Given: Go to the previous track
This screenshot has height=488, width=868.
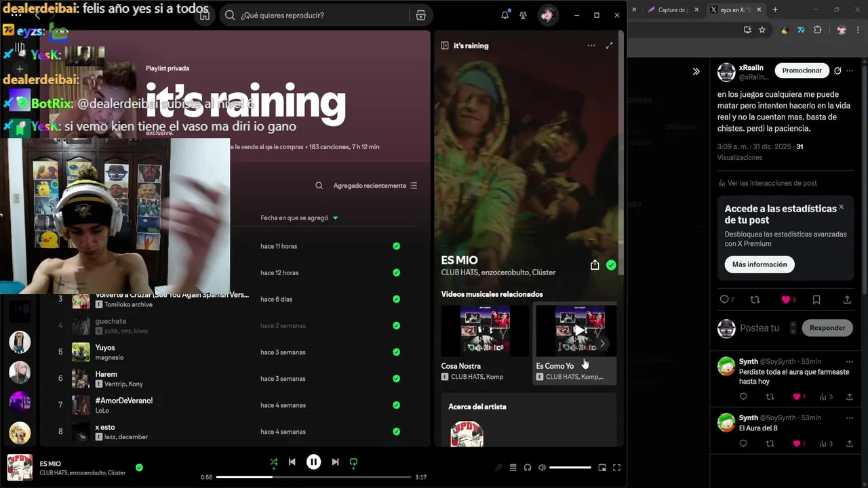Looking at the screenshot, I should [292, 462].
